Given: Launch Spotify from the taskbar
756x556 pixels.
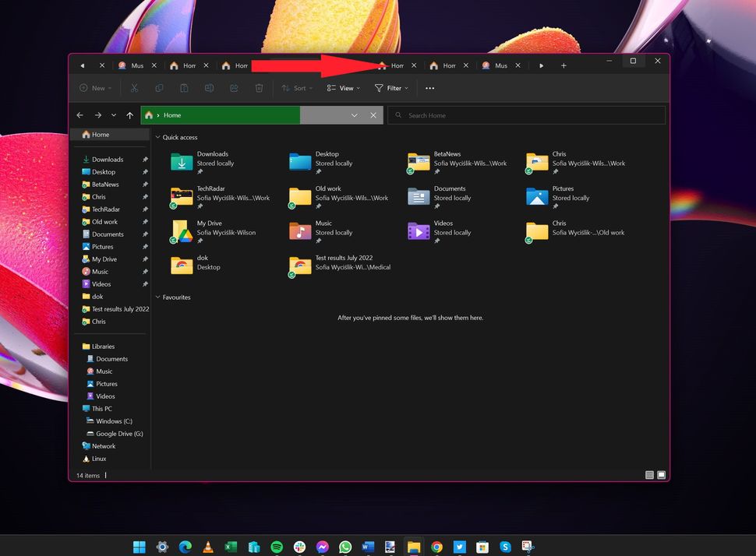Looking at the screenshot, I should tap(277, 547).
